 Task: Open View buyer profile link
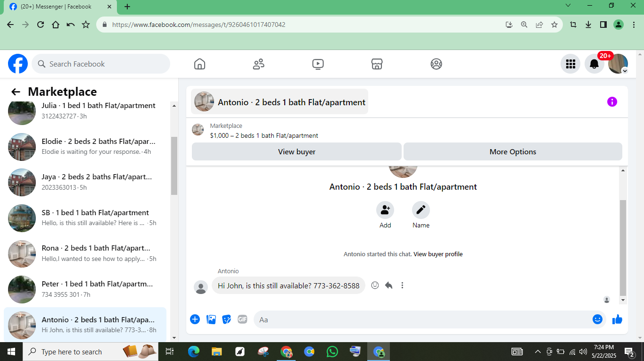point(438,254)
